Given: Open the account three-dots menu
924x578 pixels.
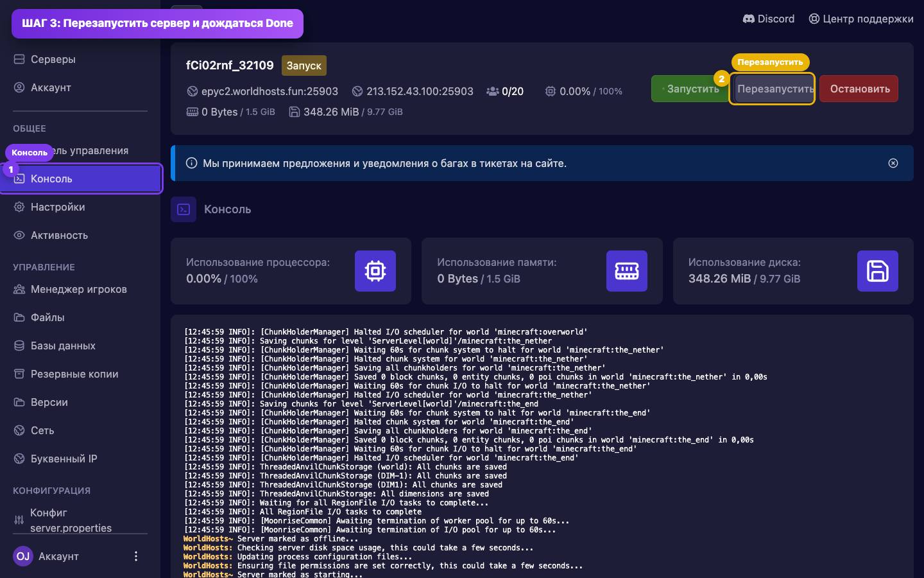Looking at the screenshot, I should click(135, 556).
